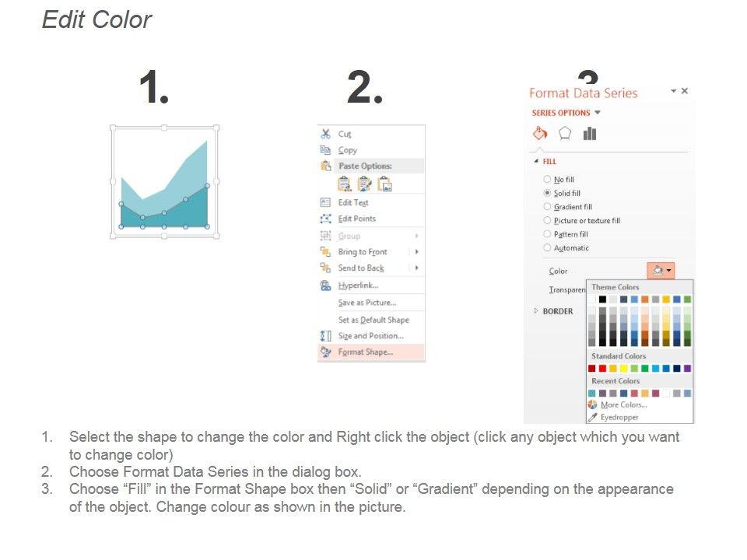Pick the red swatch in Standard Colors
Image resolution: width=747 pixels, height=560 pixels.
[602, 369]
